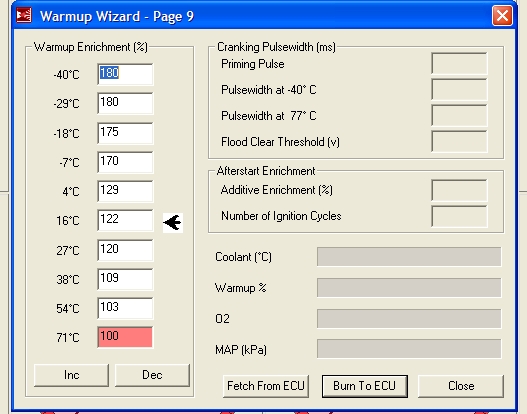This screenshot has width=527, height=414.
Task: Click the Coolant (°C) gauge bar
Action: click(x=409, y=256)
